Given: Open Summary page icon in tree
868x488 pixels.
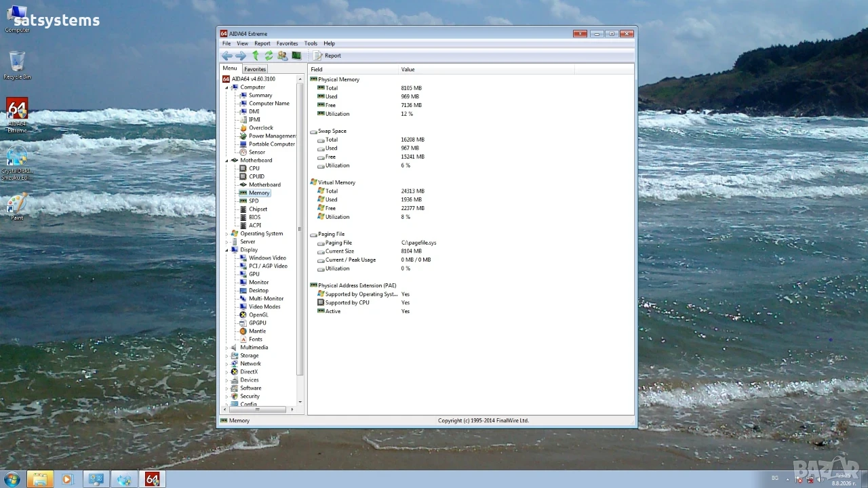Looking at the screenshot, I should 243,96.
